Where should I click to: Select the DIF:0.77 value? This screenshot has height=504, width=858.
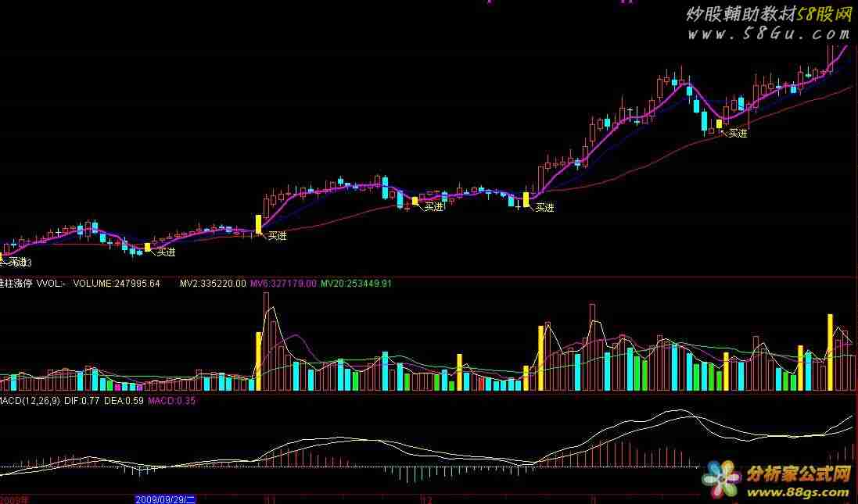click(x=81, y=401)
